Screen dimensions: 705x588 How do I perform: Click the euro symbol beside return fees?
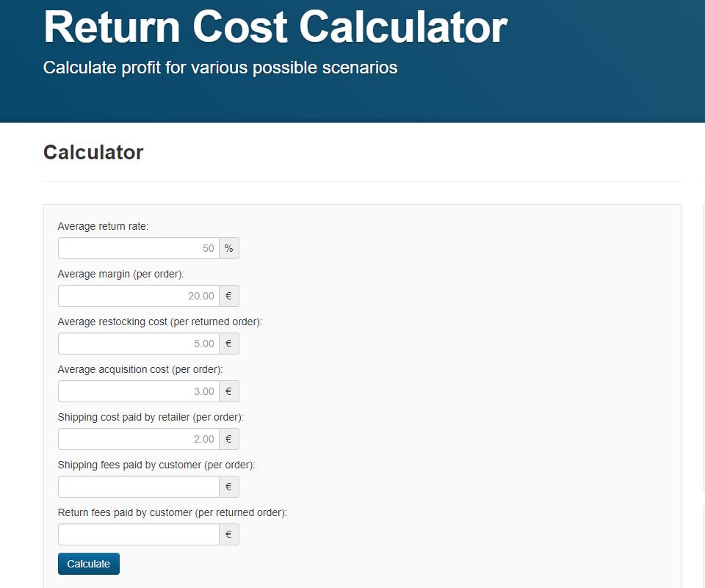[229, 534]
